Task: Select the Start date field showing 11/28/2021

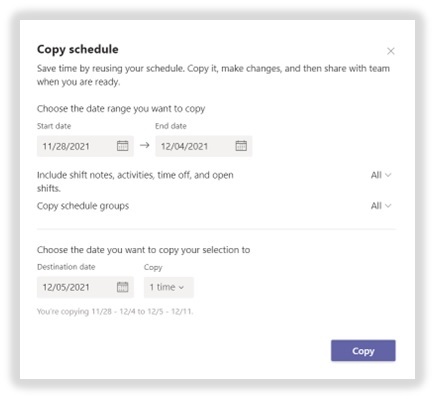Action: coord(85,146)
